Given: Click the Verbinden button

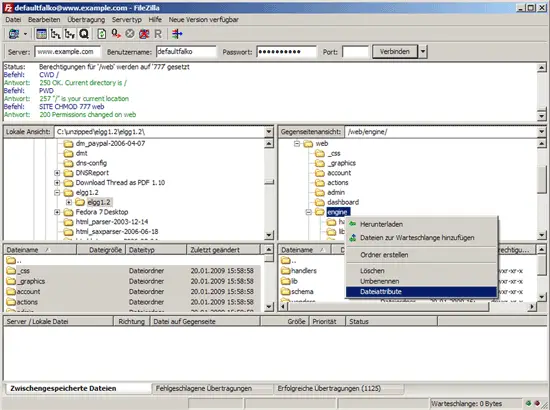Looking at the screenshot, I should tap(395, 52).
